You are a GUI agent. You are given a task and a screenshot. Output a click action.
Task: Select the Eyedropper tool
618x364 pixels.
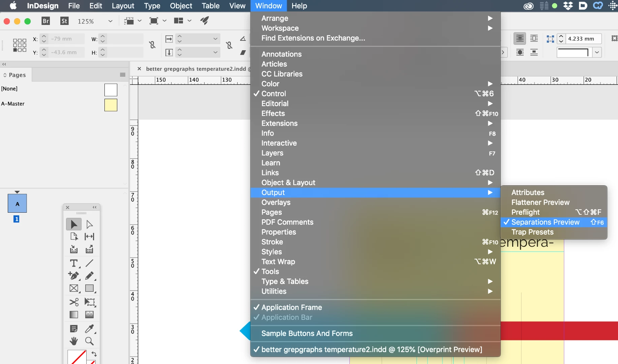tap(89, 329)
